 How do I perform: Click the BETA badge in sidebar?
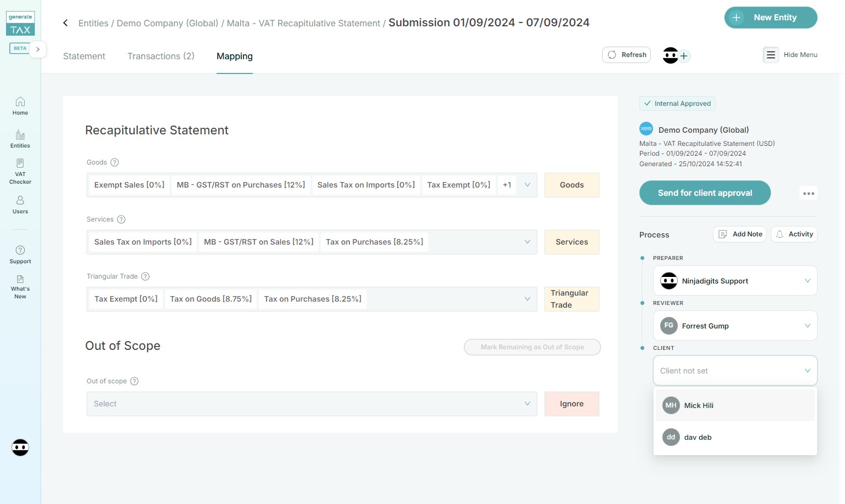(x=20, y=48)
